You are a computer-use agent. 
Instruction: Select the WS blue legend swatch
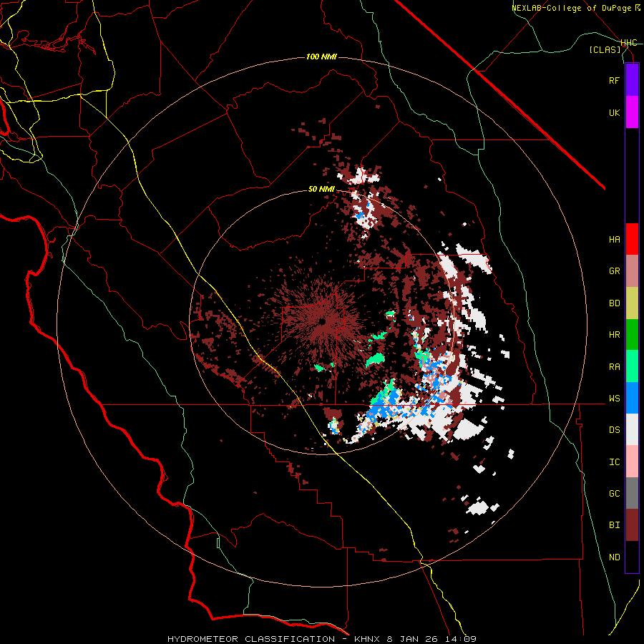point(632,398)
